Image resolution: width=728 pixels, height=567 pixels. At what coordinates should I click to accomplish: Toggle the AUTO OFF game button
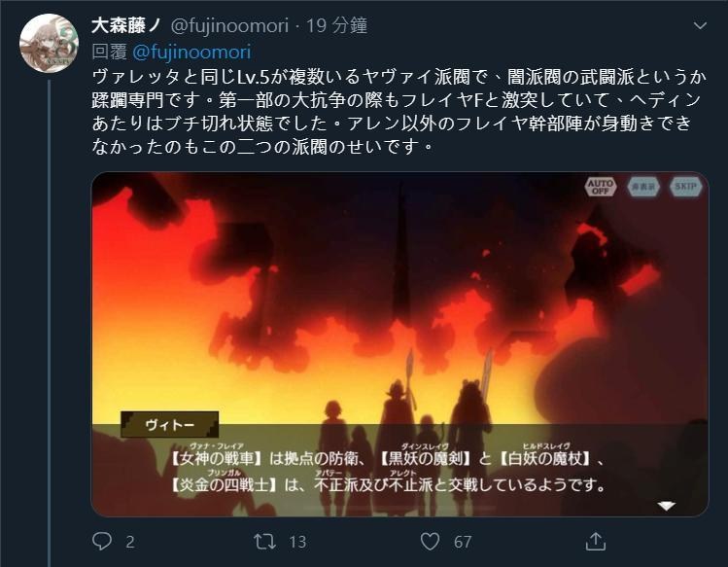[601, 187]
